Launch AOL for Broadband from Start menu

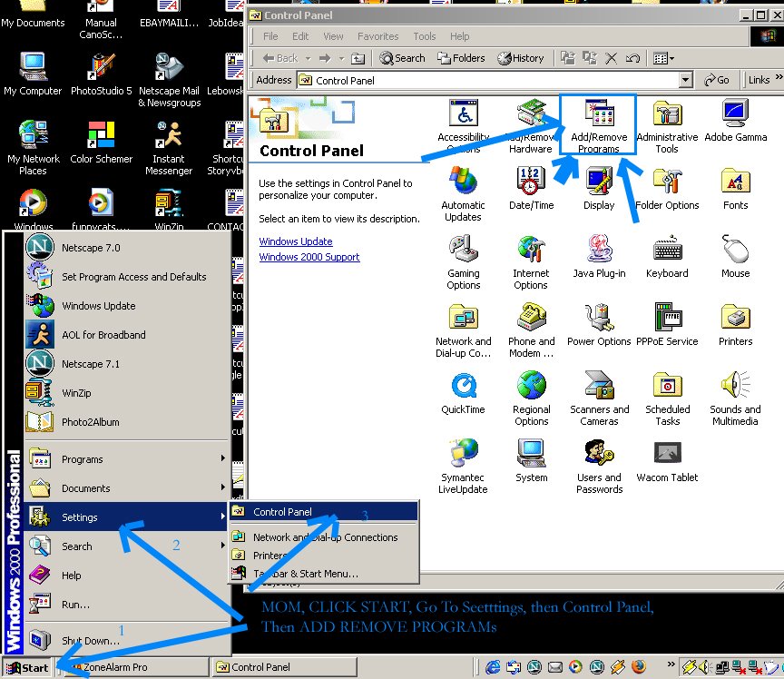127,335
